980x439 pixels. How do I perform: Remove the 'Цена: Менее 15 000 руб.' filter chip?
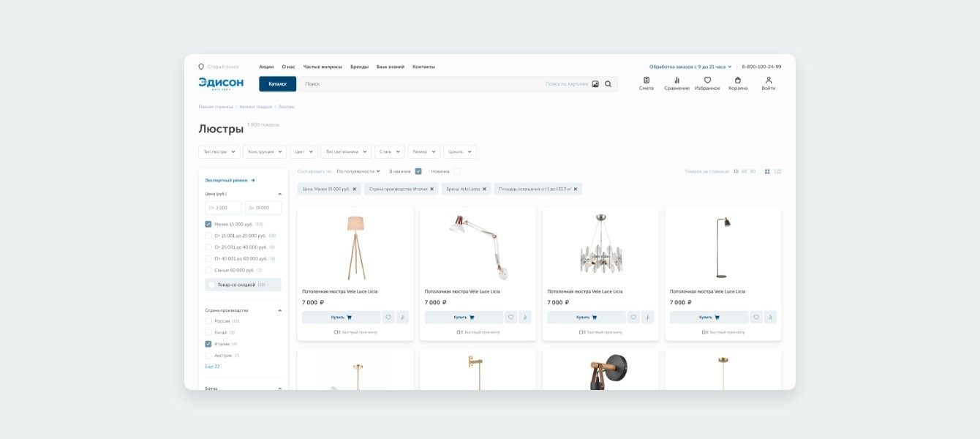tap(355, 189)
